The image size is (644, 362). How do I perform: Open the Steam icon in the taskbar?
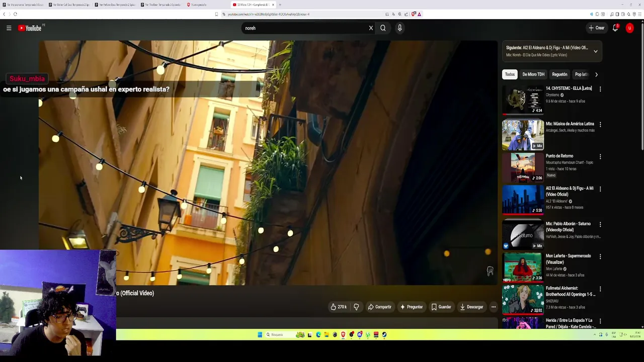[384, 334]
